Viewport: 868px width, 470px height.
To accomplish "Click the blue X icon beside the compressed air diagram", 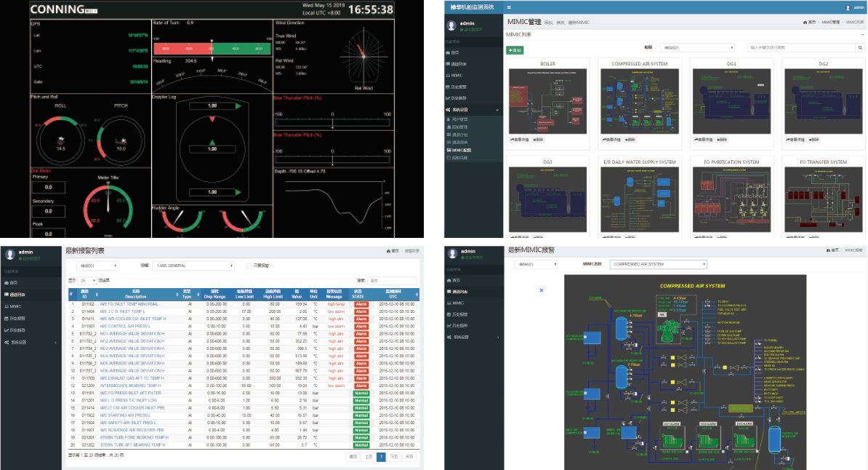I will pos(540,290).
